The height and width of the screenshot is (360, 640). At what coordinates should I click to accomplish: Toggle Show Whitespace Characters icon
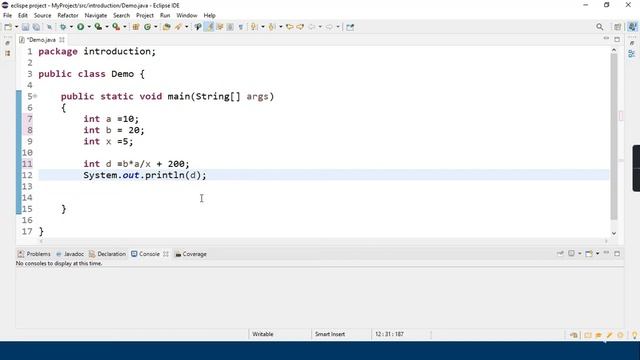pyautogui.click(x=241, y=27)
